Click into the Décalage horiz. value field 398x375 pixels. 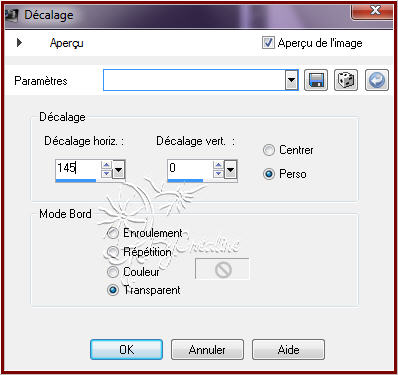coord(78,168)
